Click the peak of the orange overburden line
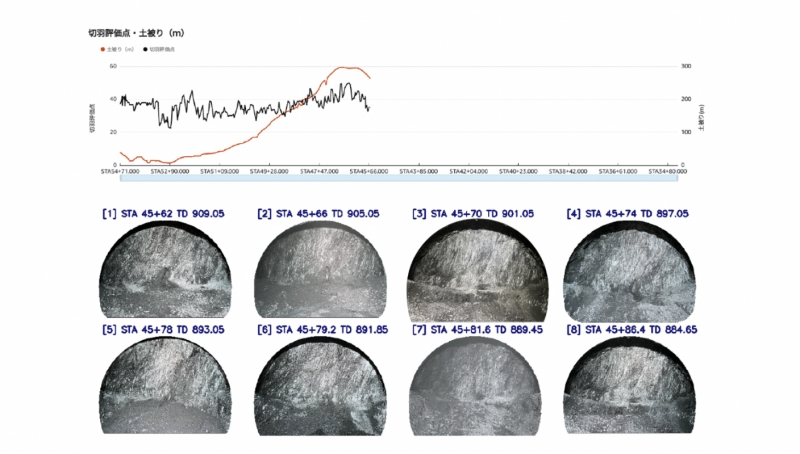The width and height of the screenshot is (800, 454). (x=344, y=67)
